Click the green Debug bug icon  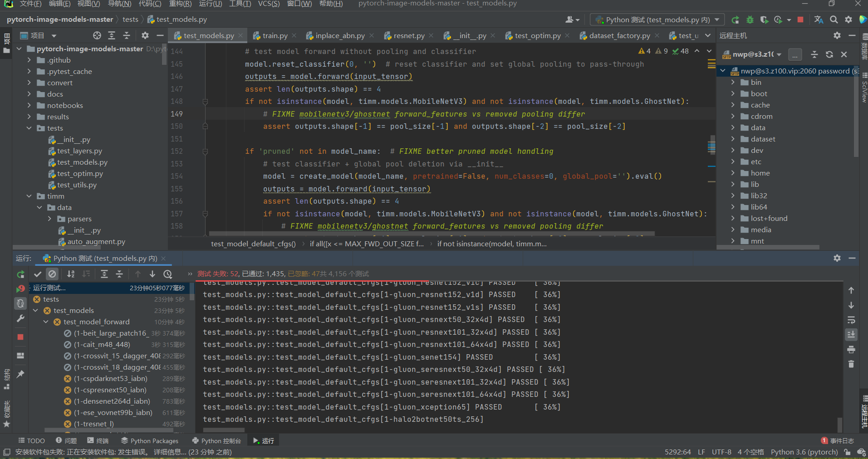(750, 20)
